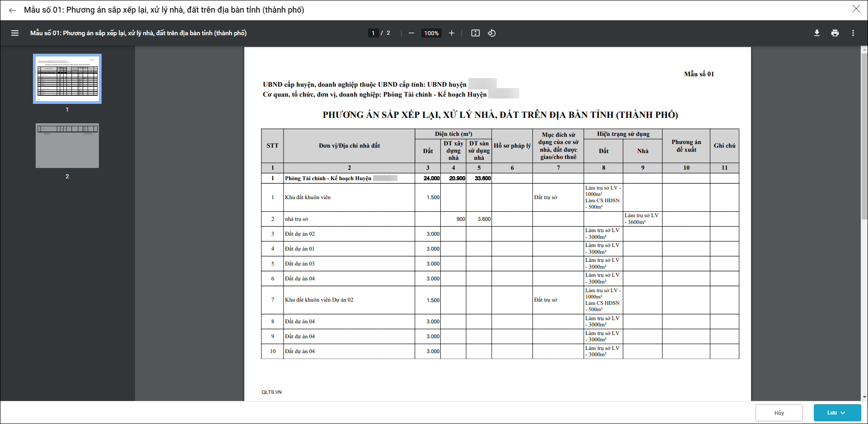Click the 100% zoom level field
This screenshot has width=868, height=424.
pos(431,33)
